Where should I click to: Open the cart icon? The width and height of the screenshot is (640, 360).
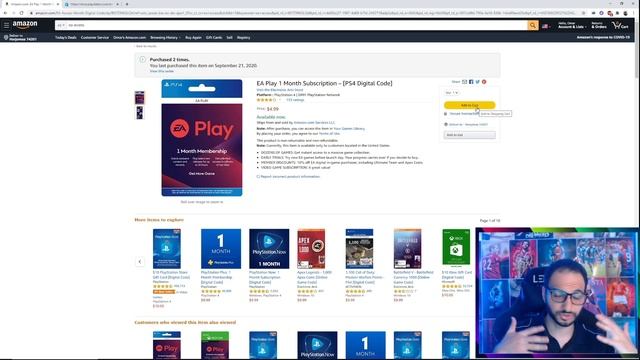620,25
